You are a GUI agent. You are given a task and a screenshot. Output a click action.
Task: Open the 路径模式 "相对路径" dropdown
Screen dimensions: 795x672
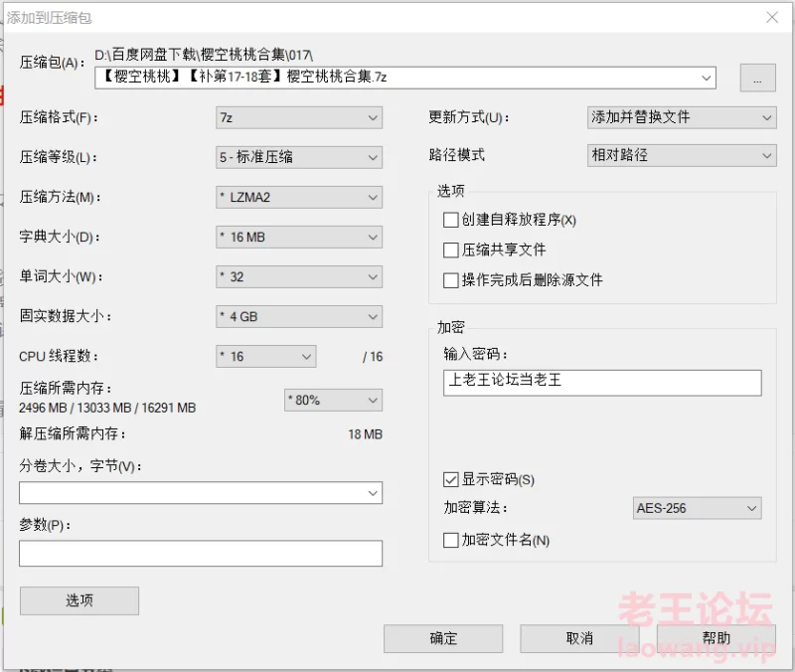click(x=682, y=155)
